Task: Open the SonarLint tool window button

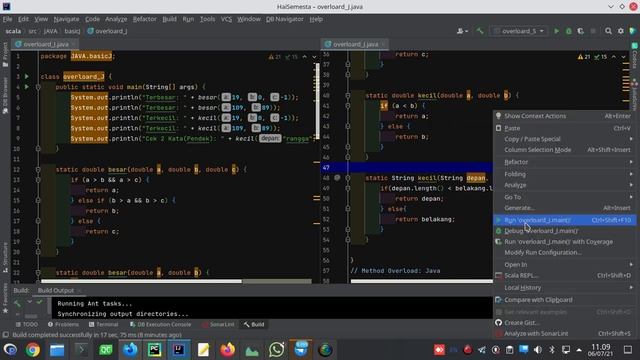Action: 218,324
